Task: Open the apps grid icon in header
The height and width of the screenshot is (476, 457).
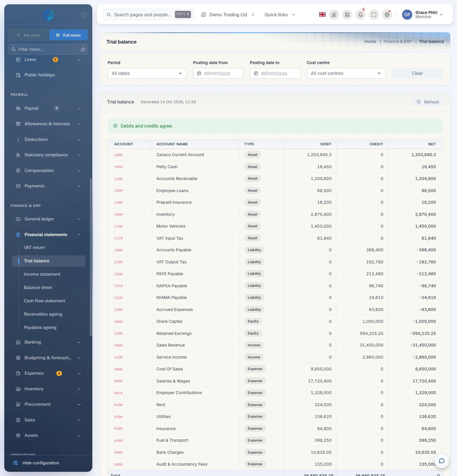Action: [347, 15]
